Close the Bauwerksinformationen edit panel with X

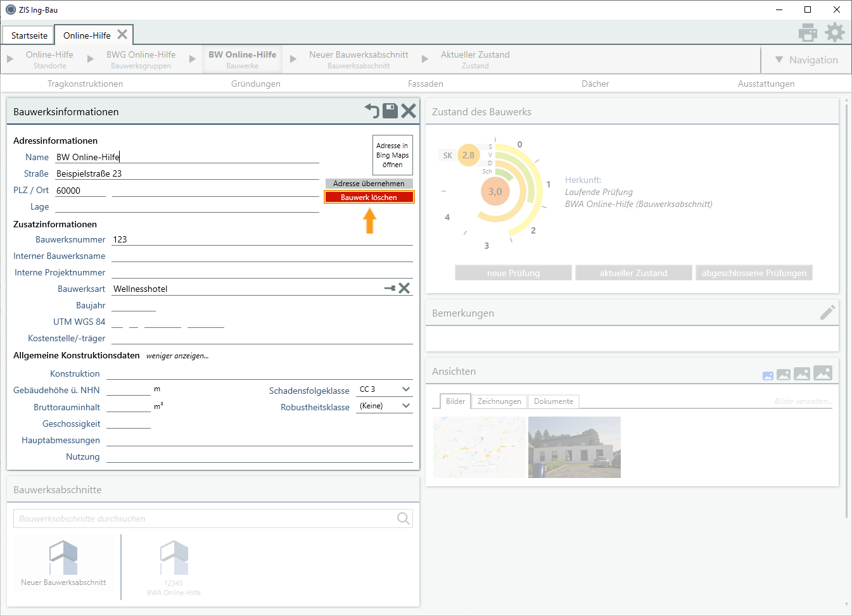pyautogui.click(x=409, y=111)
